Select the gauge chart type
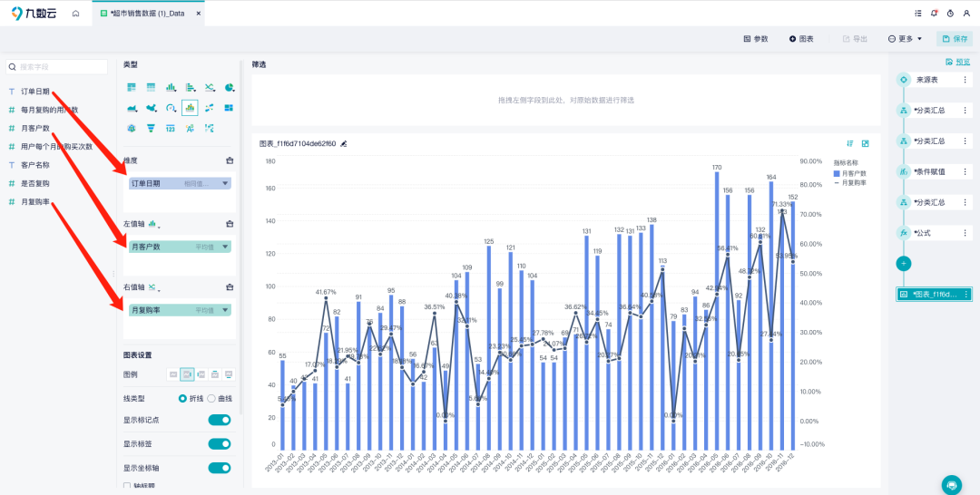This screenshot has height=495, width=980. click(x=171, y=108)
